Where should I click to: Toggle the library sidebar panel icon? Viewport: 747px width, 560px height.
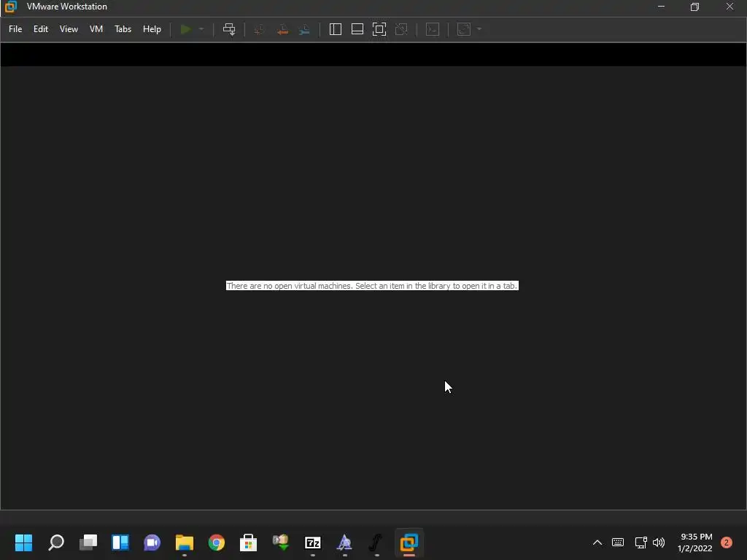[336, 29]
